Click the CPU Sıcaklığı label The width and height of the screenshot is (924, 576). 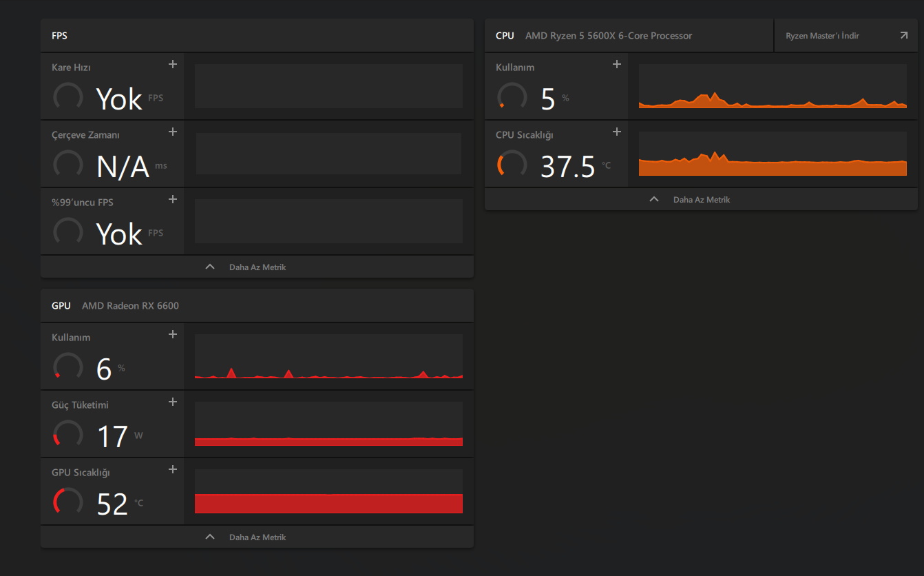coord(525,135)
